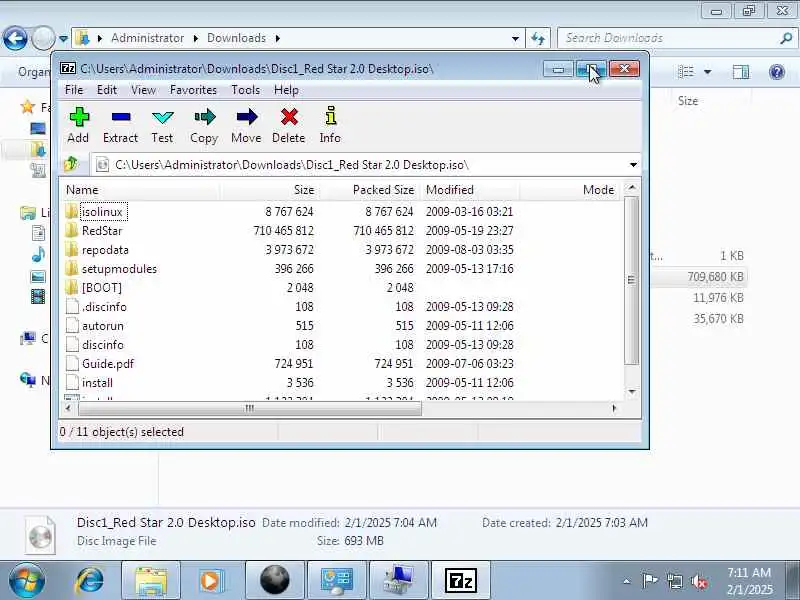The height and width of the screenshot is (600, 800).
Task: Select the repodata folder icon
Action: point(72,249)
